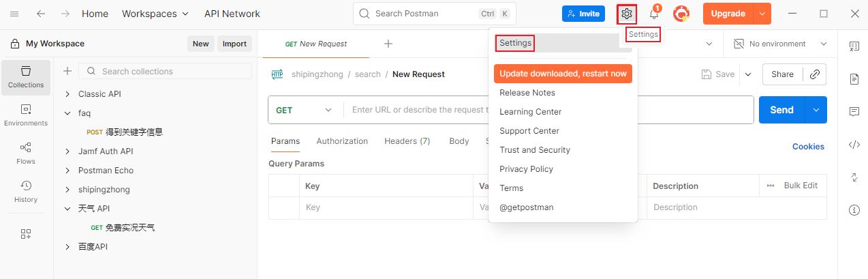Click the copy link icon beside Share
The image size is (868, 279).
(814, 74)
